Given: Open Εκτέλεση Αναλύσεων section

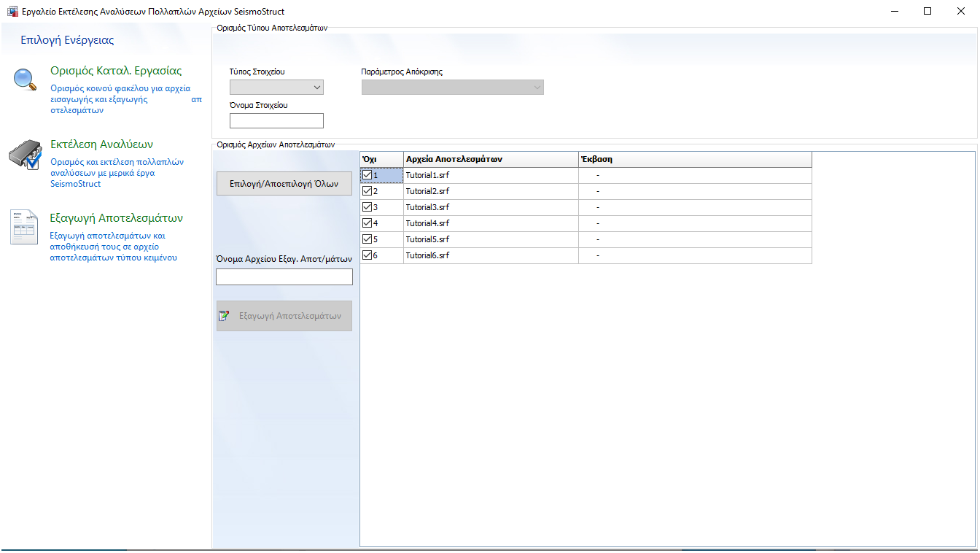Looking at the screenshot, I should pos(101,144).
